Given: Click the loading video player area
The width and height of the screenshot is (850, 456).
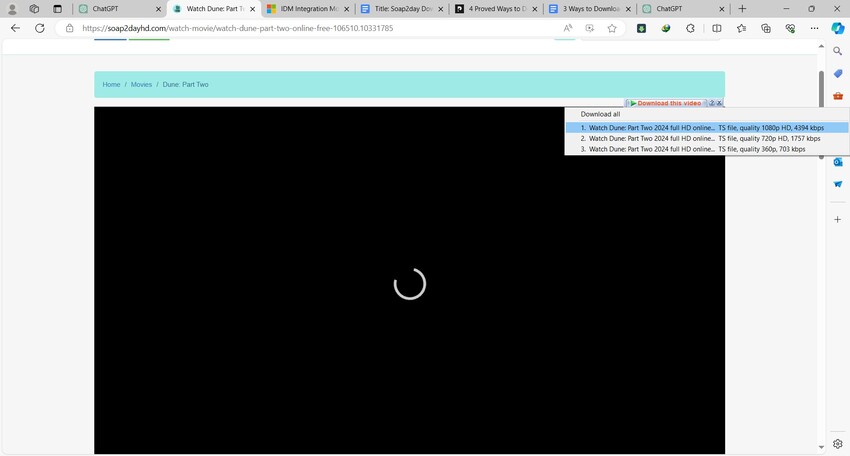Looking at the screenshot, I should click(409, 280).
